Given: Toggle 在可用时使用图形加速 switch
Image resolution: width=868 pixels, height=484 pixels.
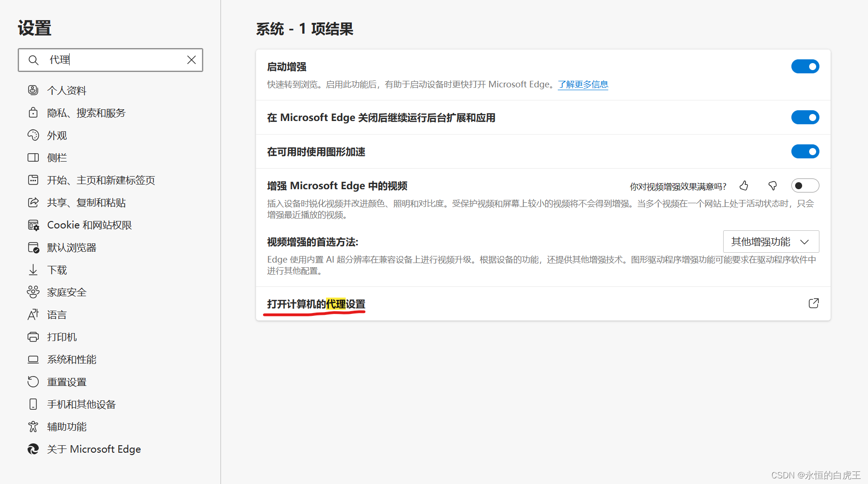Looking at the screenshot, I should [x=805, y=151].
